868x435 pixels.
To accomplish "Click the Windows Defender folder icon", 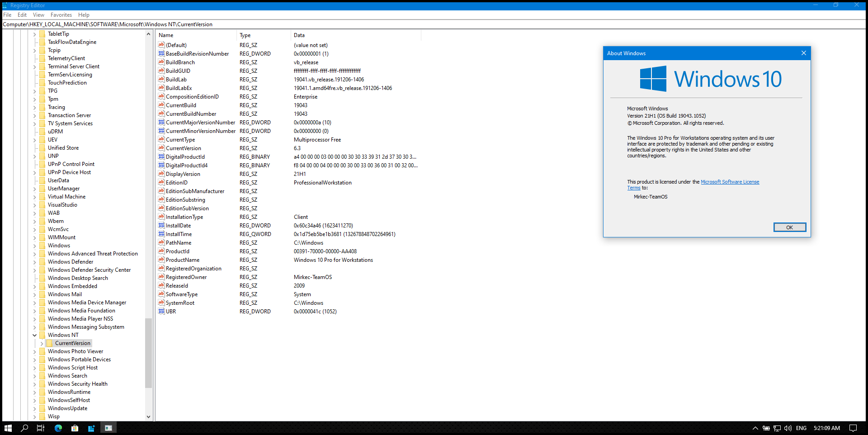I will click(42, 262).
